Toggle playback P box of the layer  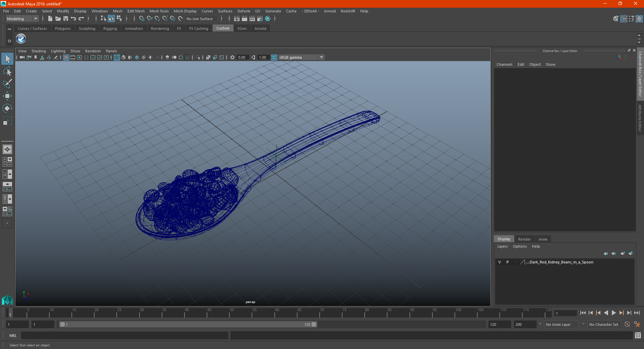tap(507, 262)
